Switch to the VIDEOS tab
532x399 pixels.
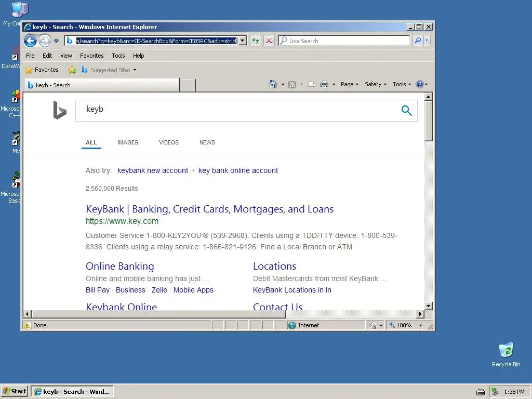tap(169, 142)
